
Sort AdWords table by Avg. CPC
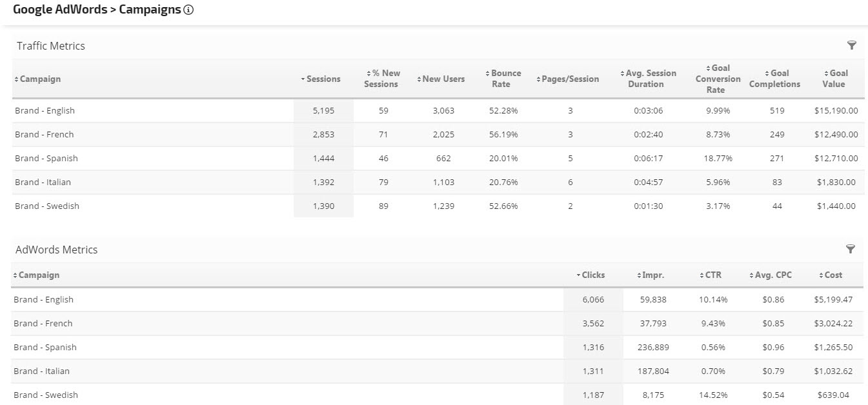[x=772, y=275]
